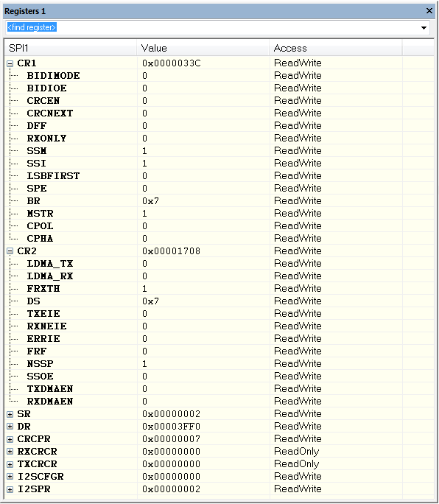Image resolution: width=439 pixels, height=504 pixels.
Task: Click the SSM field value 1
Action: (144, 151)
